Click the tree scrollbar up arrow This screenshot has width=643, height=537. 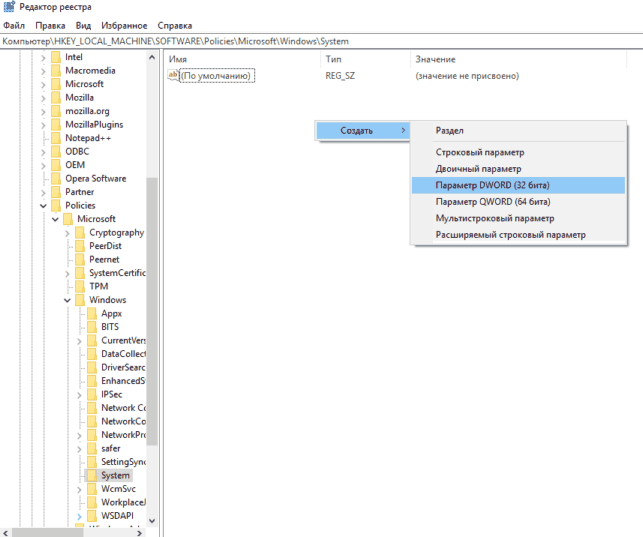click(x=152, y=57)
